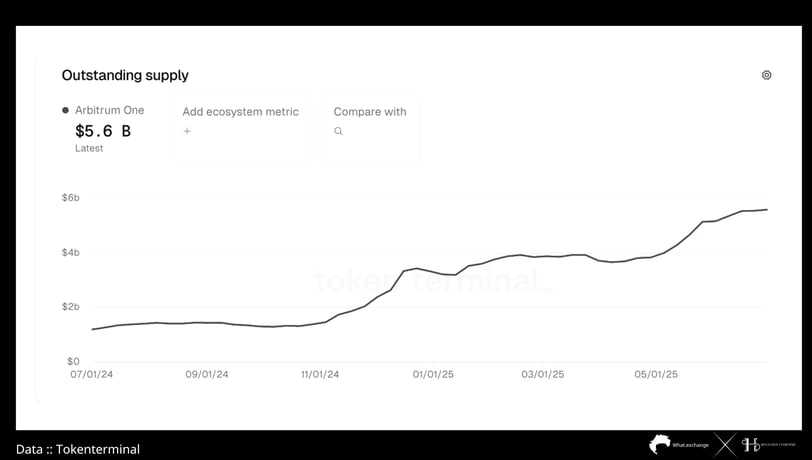Open the Add ecosystem metric box
The height and width of the screenshot is (460, 812).
241,129
